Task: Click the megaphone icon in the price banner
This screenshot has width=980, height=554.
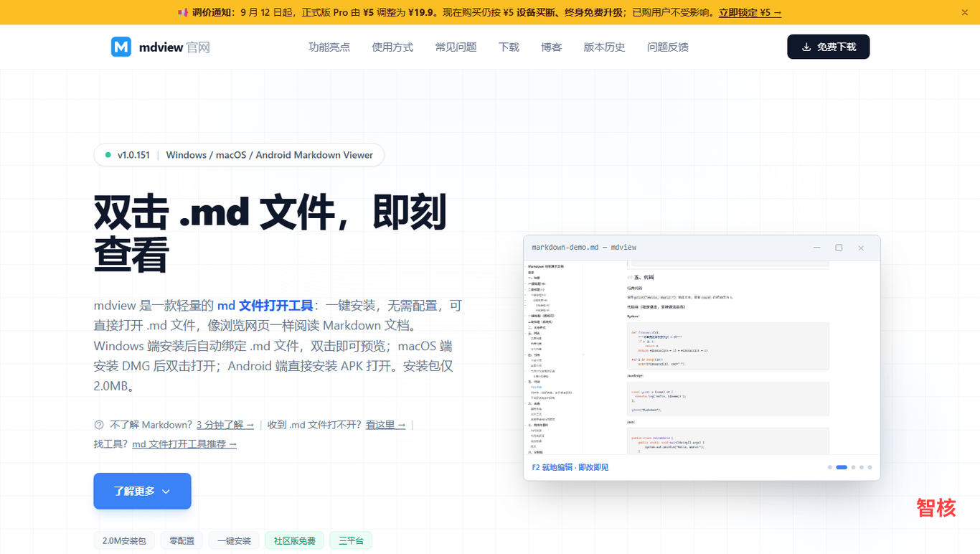Action: click(183, 12)
